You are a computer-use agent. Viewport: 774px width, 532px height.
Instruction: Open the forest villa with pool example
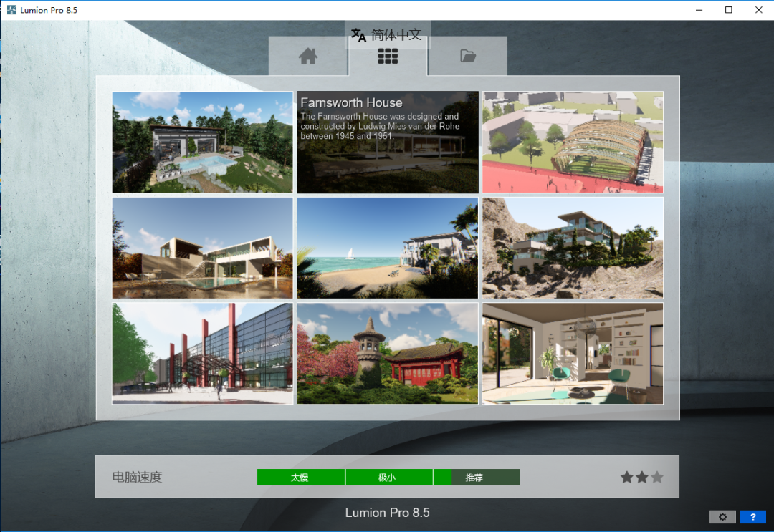point(202,142)
